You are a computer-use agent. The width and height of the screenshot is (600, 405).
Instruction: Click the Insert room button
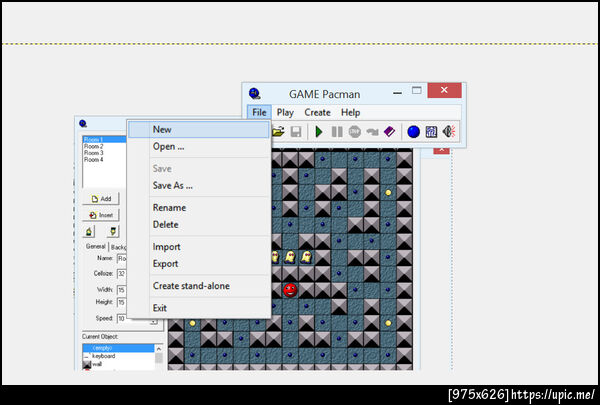(101, 215)
